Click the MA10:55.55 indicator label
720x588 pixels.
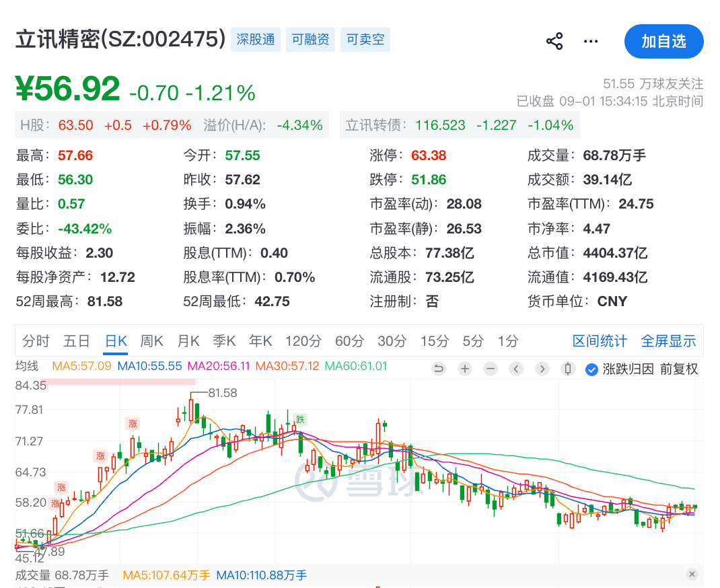pyautogui.click(x=149, y=366)
